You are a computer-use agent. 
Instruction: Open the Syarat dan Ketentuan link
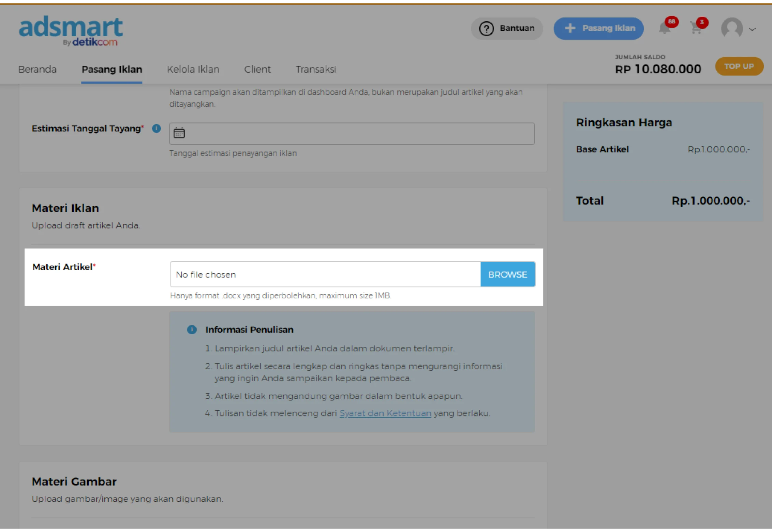[x=385, y=413]
